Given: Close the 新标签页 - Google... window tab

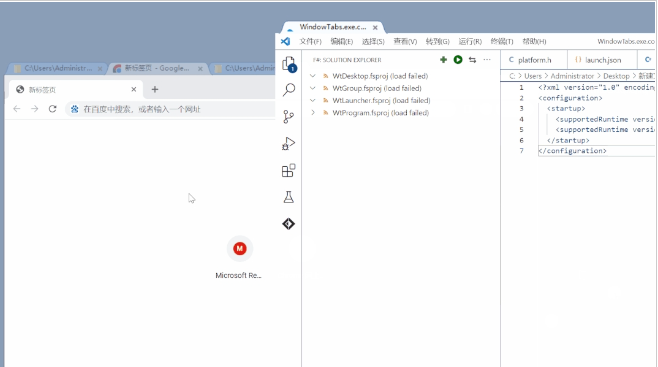Looking at the screenshot, I should [x=200, y=68].
